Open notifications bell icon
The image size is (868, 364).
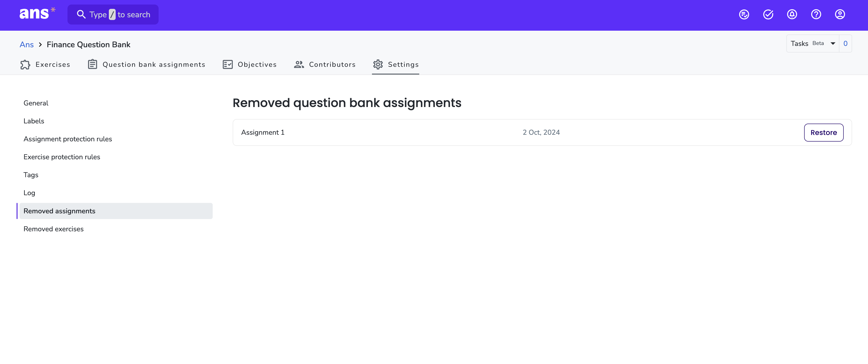pos(792,15)
